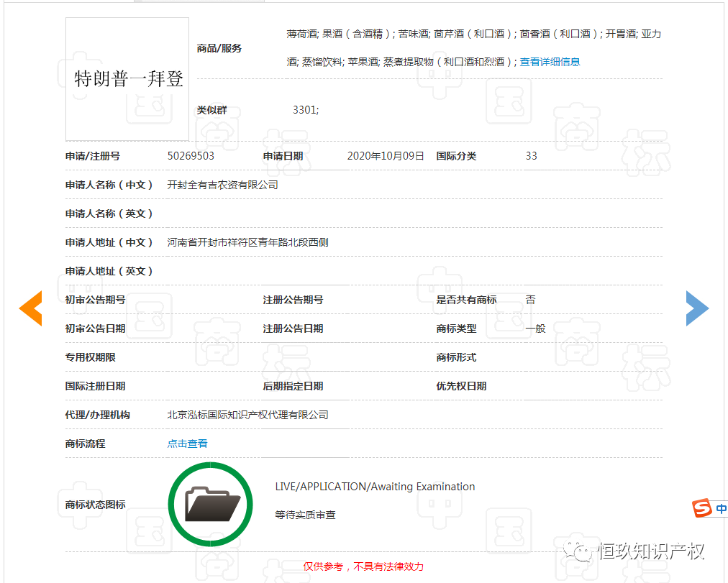Click the agency name 北京泓标国际知识产权代理有限公司
Image resolution: width=728 pixels, height=583 pixels.
[x=247, y=415]
